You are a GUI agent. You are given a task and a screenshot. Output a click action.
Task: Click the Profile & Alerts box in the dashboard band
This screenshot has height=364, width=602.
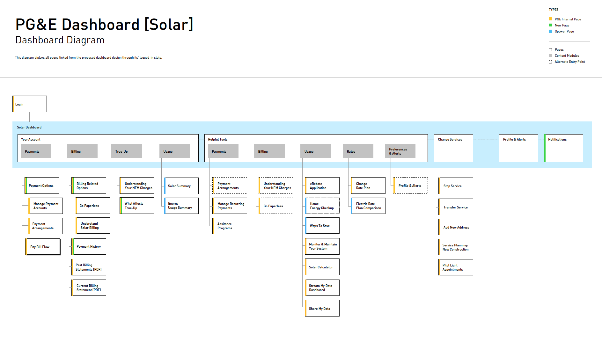point(518,148)
